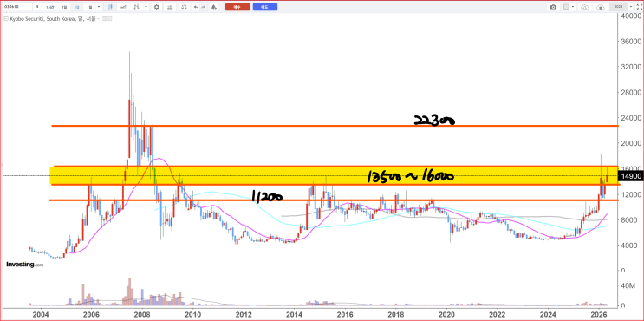Open dropdown arrow beside fullscreen icon

click(x=631, y=7)
